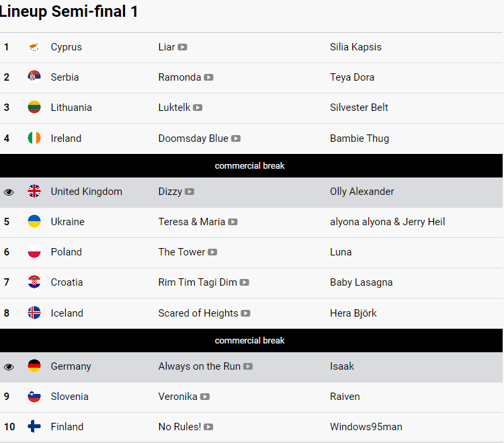Click The Tower video icon

pyautogui.click(x=212, y=252)
